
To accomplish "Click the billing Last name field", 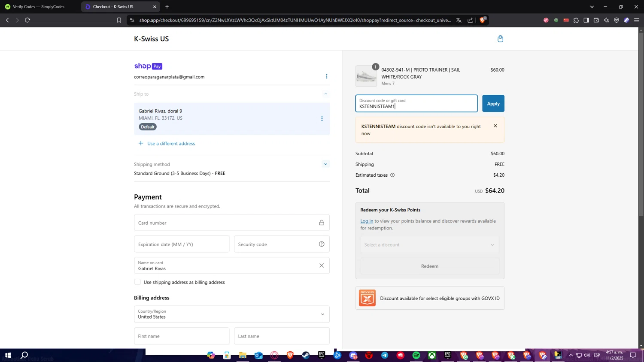I will pos(282,336).
